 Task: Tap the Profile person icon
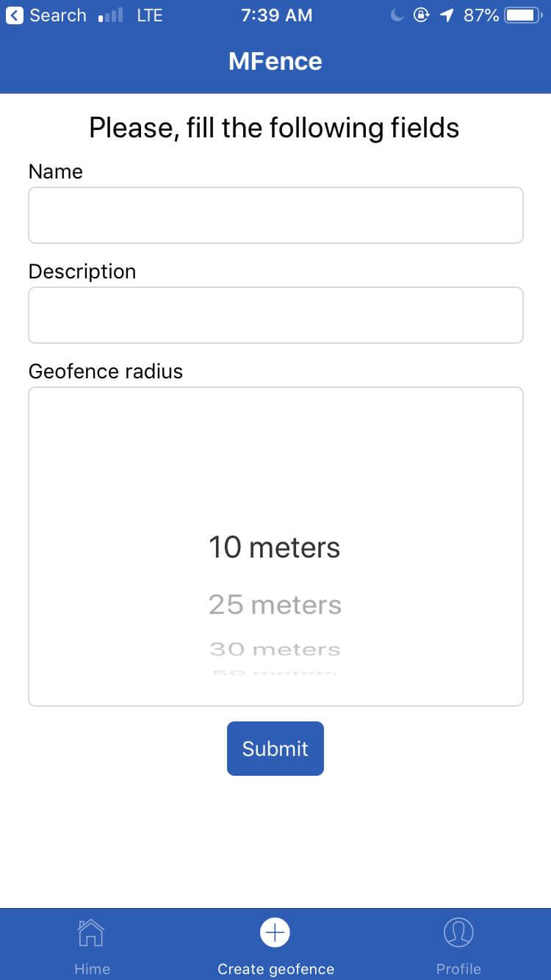tap(458, 932)
